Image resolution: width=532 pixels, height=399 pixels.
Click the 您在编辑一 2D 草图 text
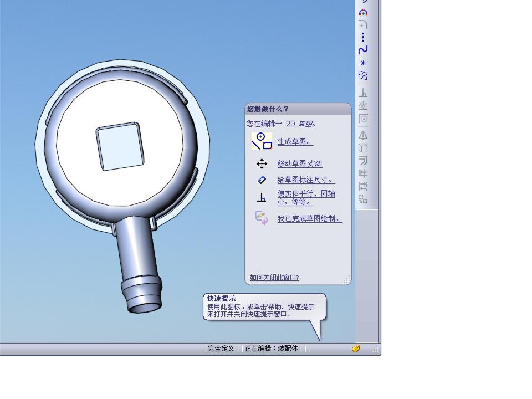point(282,124)
